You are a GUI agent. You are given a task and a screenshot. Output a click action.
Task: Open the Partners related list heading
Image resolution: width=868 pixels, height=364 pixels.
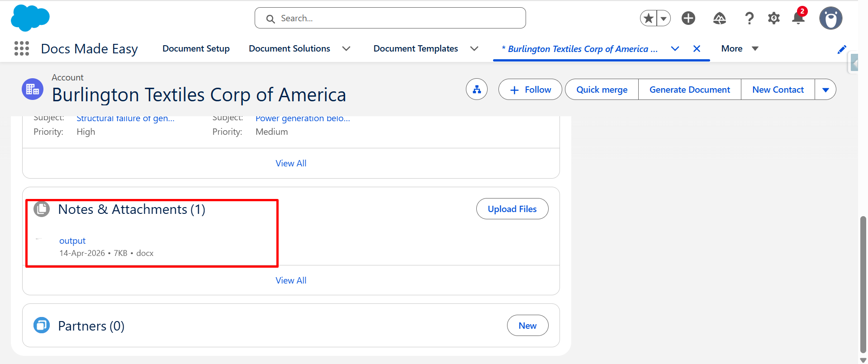tap(91, 326)
